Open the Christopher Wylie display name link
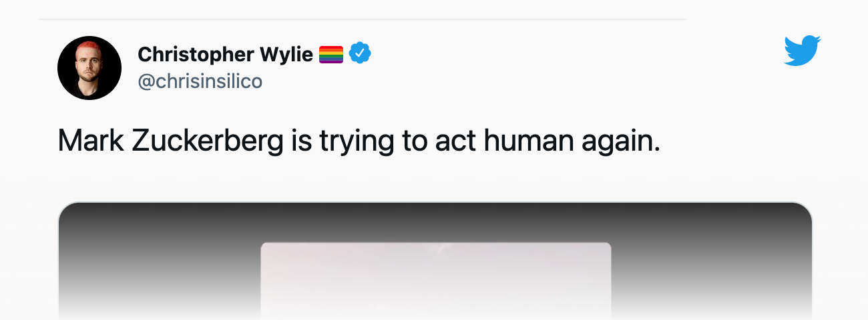 (x=225, y=54)
